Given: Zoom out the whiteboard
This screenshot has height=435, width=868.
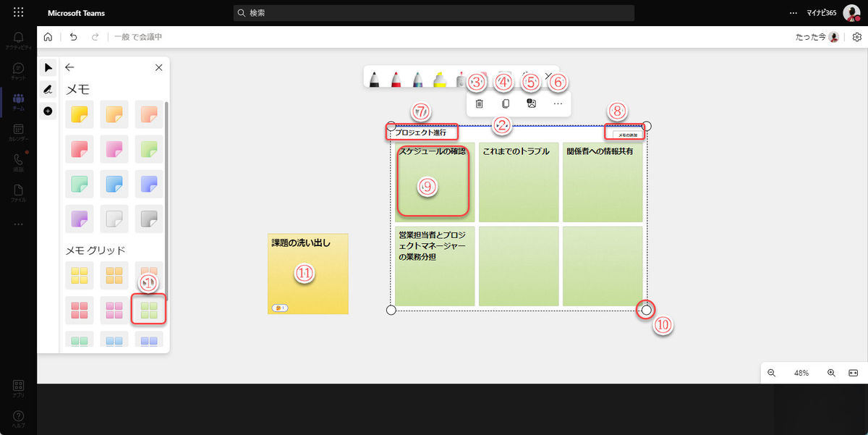Looking at the screenshot, I should tap(771, 373).
